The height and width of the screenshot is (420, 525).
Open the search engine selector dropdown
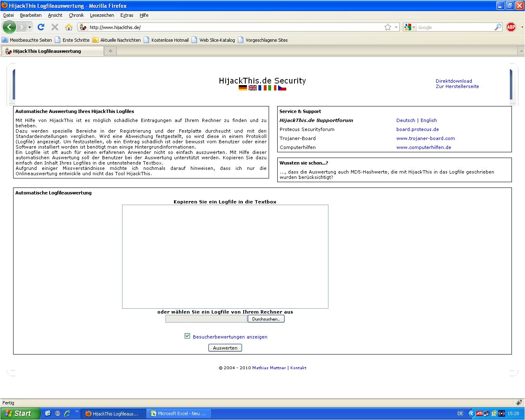point(414,27)
